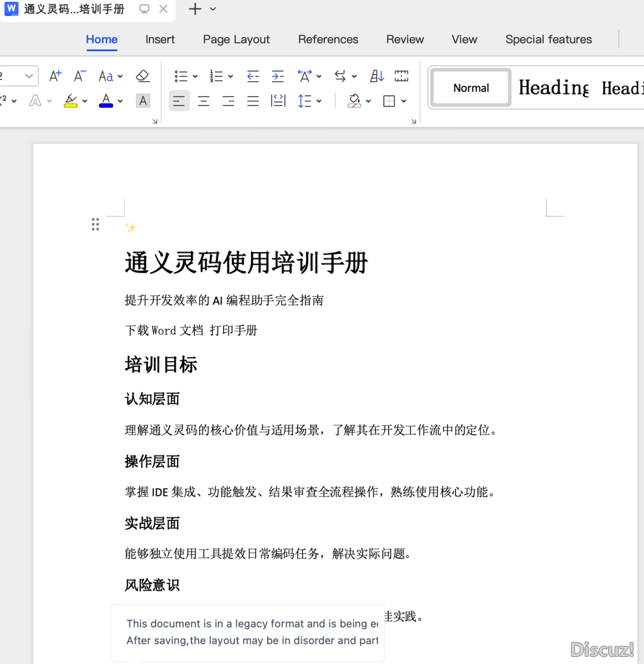Screen dimensions: 644x664
Task: Open the Page Layout tab
Action: pos(236,39)
